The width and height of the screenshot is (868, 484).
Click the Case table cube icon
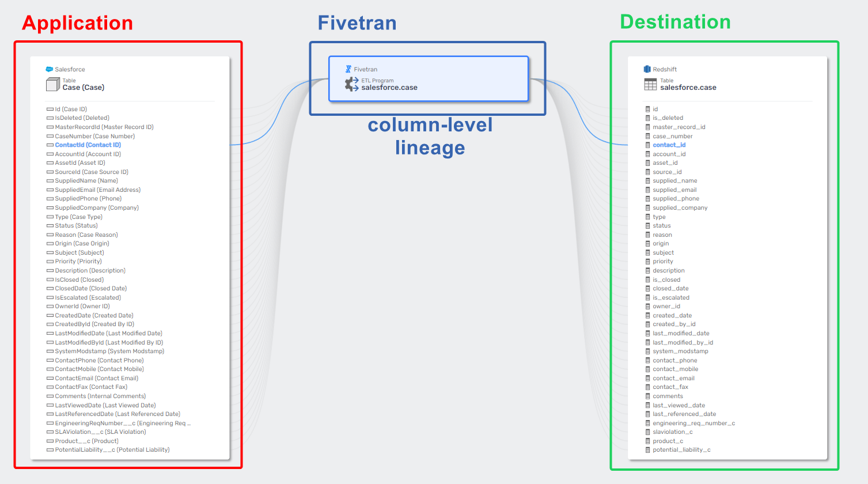point(53,85)
